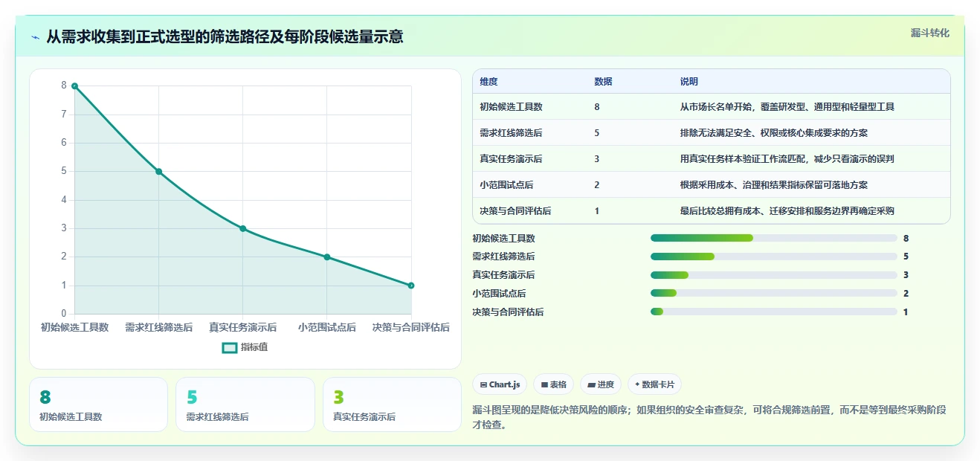Click the stat card showing 8 初始候选工具数
The image size is (980, 461).
click(x=98, y=404)
